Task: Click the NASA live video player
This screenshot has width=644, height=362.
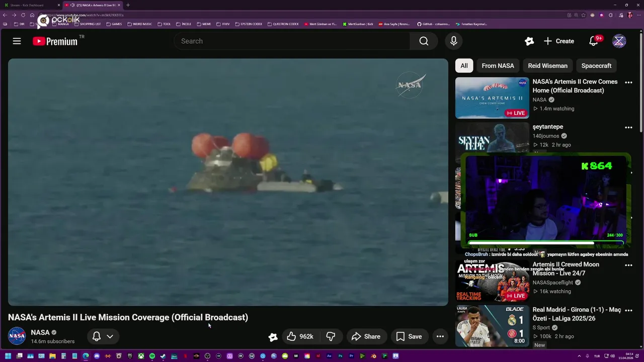Action: coord(228,182)
